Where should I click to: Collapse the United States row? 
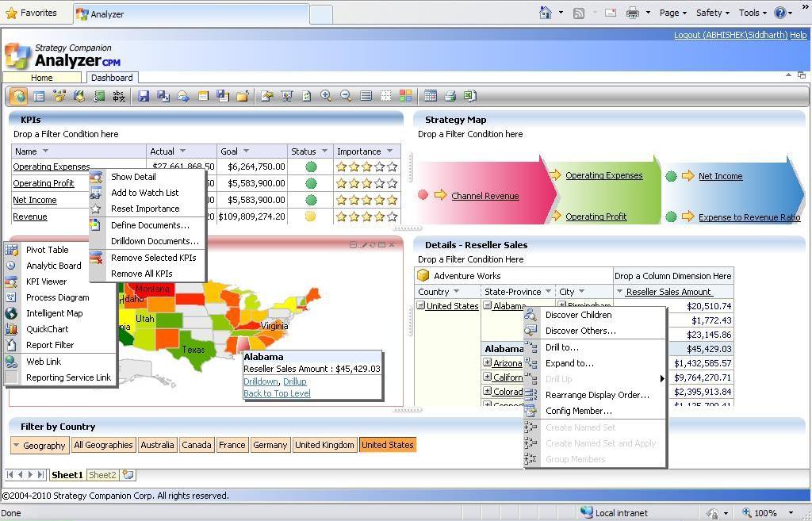[421, 305]
